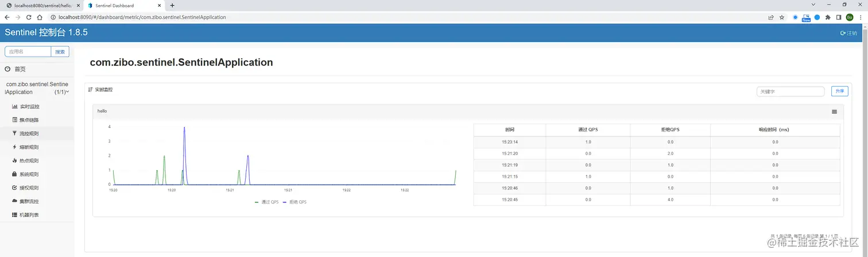Click the sort icon beside 实时监控 header

point(90,90)
